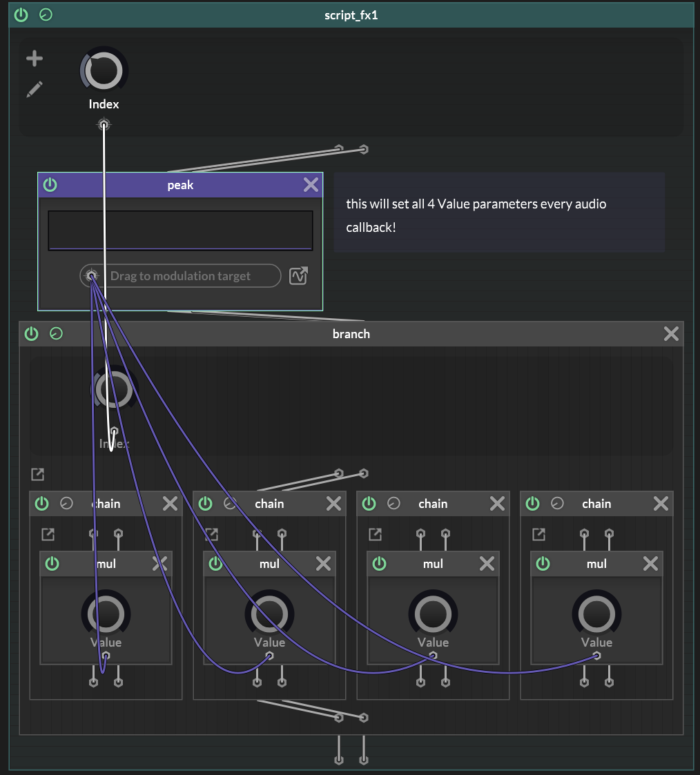Click the Drag to modulation target button
This screenshot has height=775, width=700.
point(181,276)
